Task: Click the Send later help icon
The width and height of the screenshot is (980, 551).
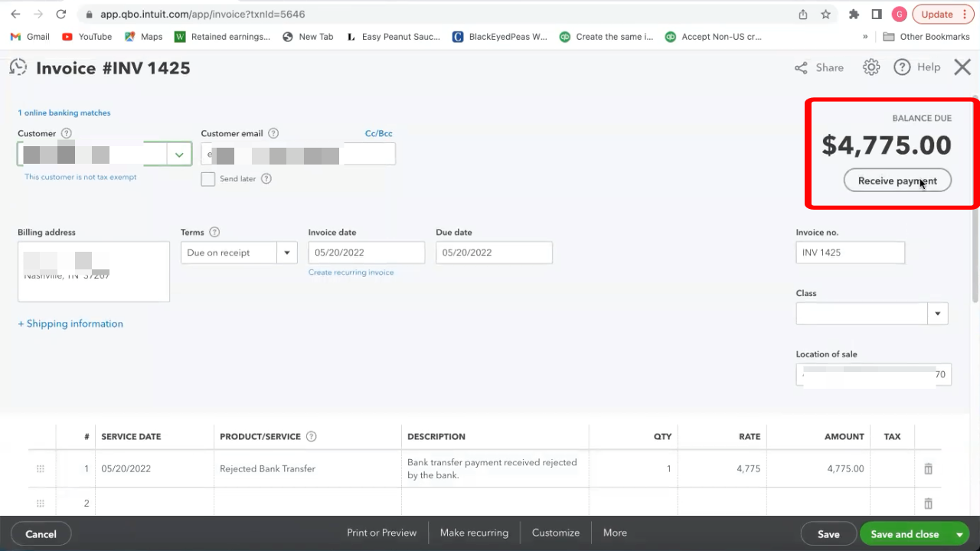Action: [266, 179]
